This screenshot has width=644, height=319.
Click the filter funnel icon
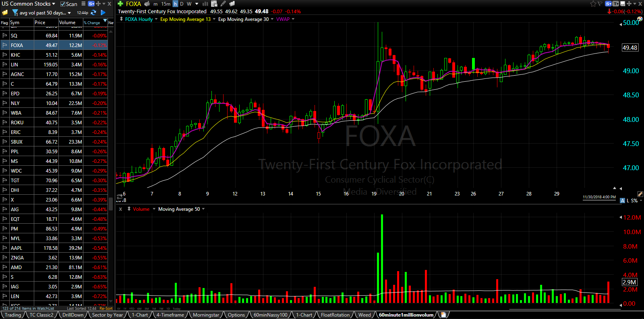click(x=15, y=13)
